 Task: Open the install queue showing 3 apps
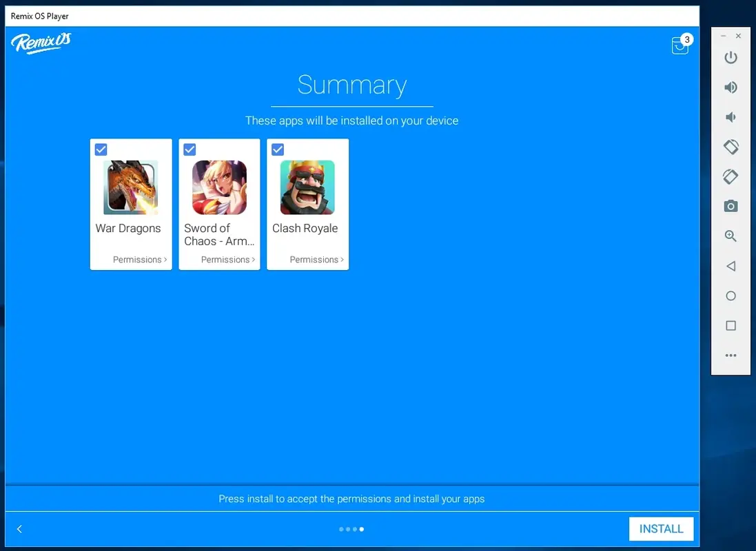680,45
